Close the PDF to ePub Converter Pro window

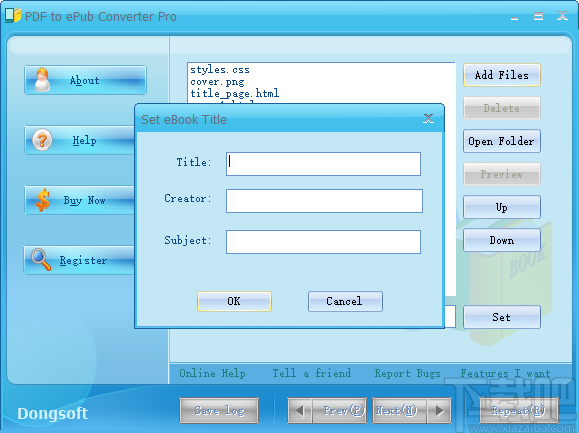pyautogui.click(x=562, y=16)
